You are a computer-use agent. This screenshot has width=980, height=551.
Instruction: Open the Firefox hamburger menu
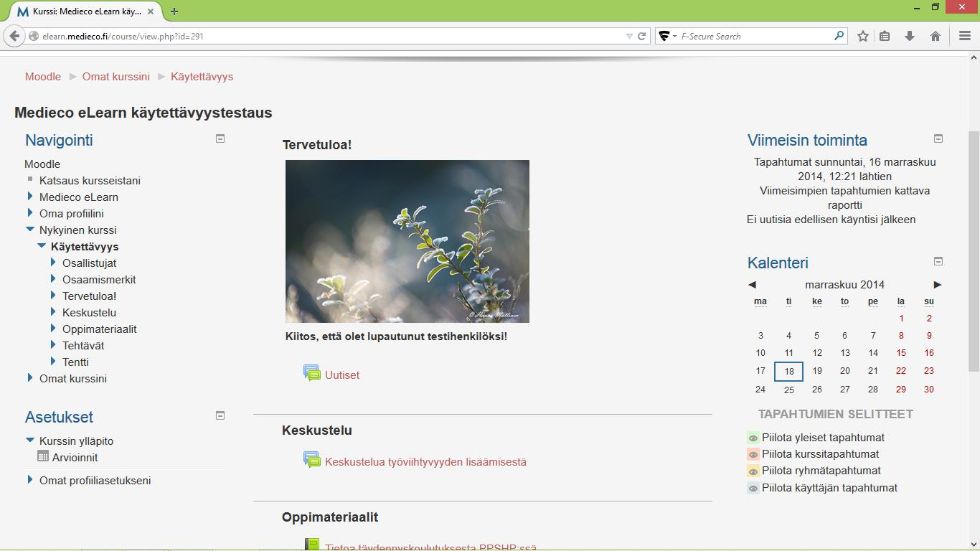click(x=965, y=36)
